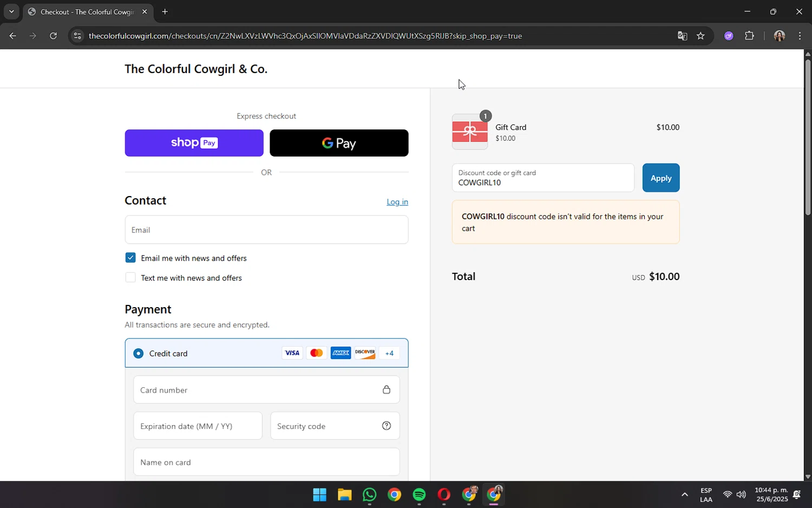Pay with Google Pay express checkout
Image resolution: width=812 pixels, height=508 pixels.
(x=339, y=143)
